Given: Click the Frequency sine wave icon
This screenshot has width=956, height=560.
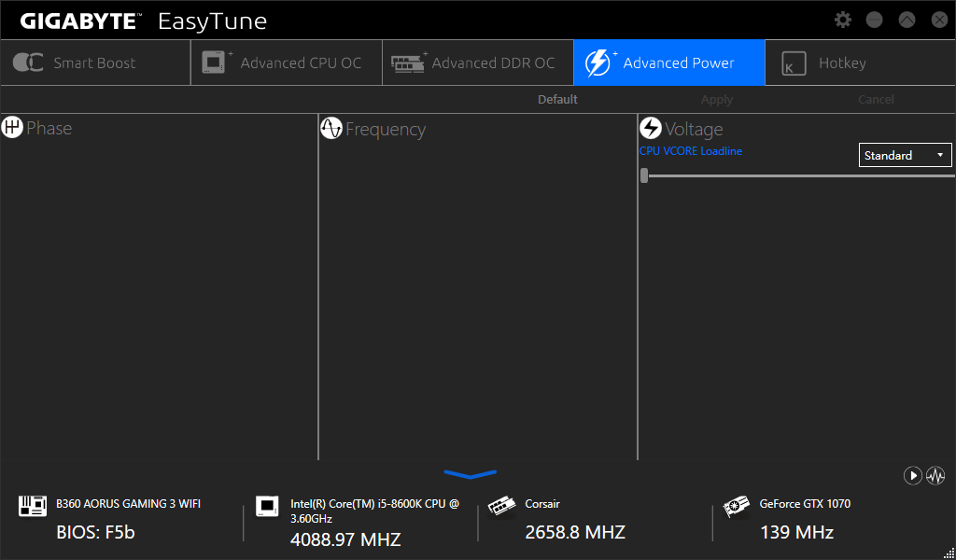Looking at the screenshot, I should click(331, 128).
